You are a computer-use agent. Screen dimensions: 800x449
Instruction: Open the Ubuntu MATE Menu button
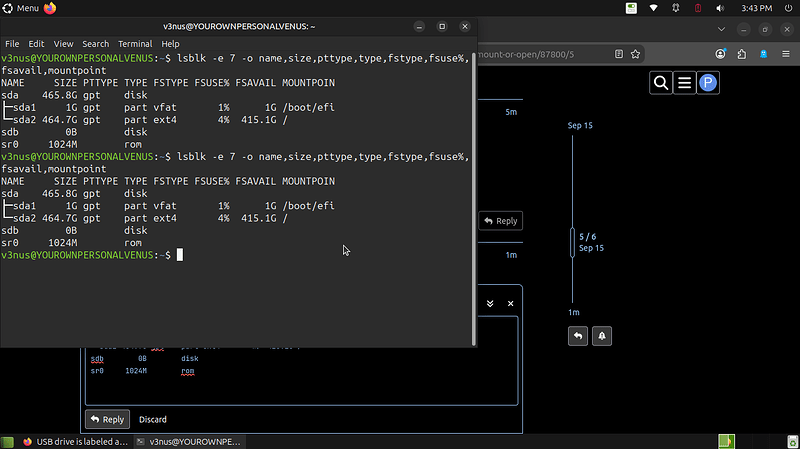point(21,8)
